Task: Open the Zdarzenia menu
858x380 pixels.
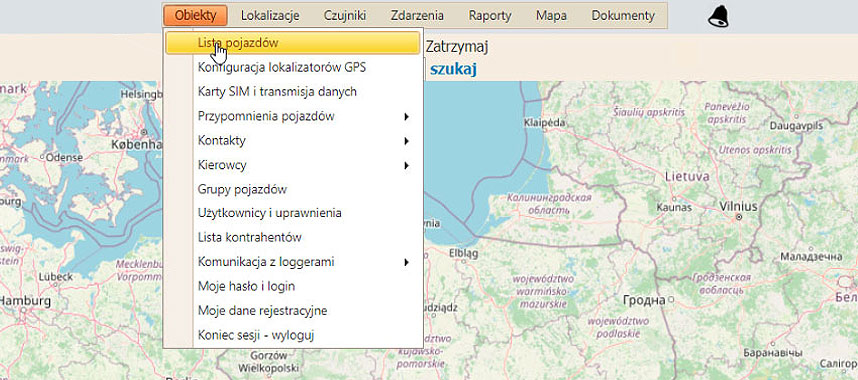Action: pyautogui.click(x=417, y=15)
